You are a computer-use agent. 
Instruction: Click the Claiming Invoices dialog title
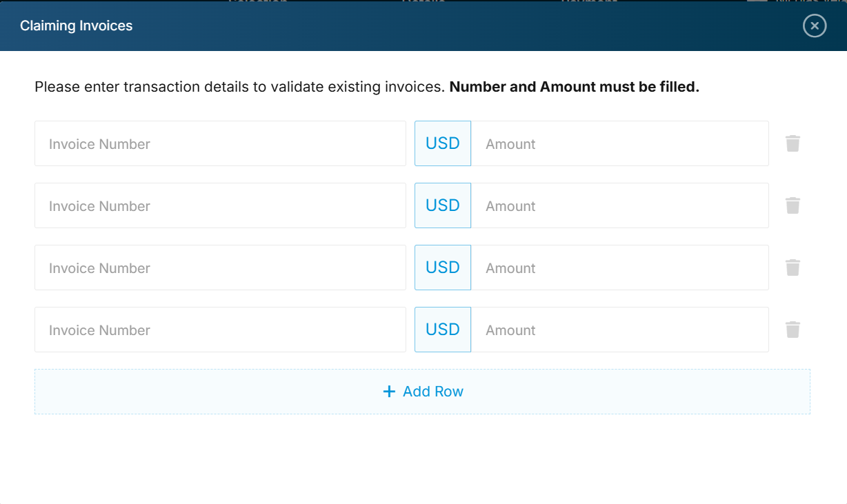77,26
